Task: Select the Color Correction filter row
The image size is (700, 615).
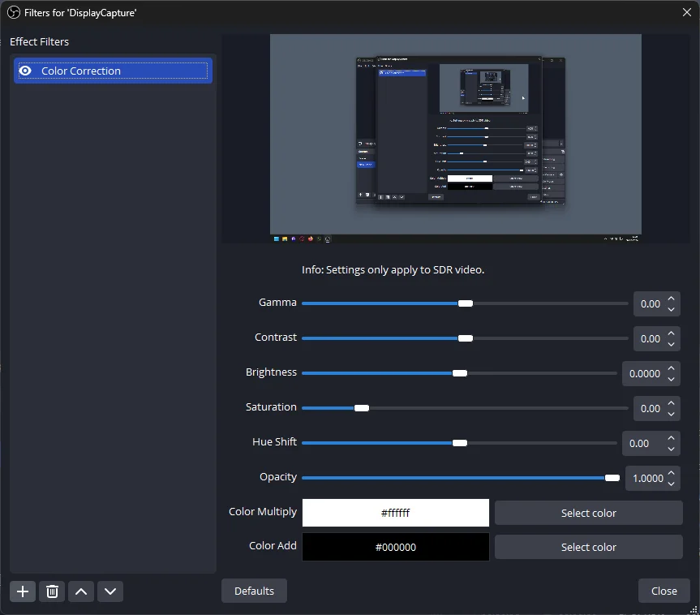Action: 113,71
